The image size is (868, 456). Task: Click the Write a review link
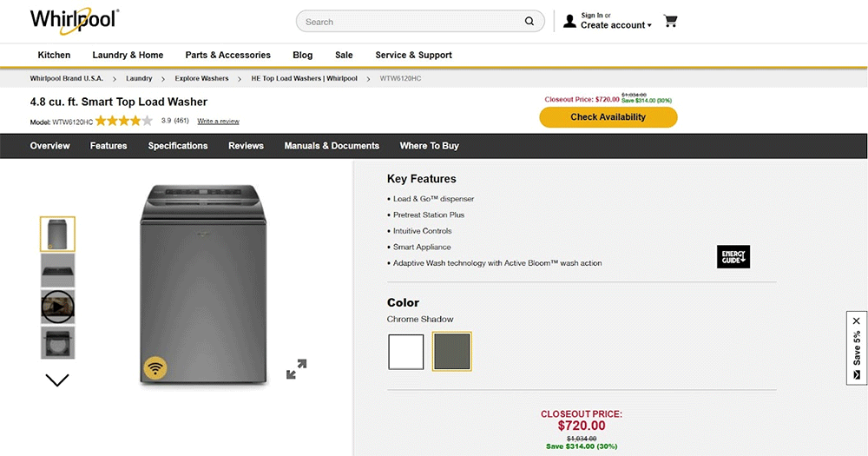point(218,121)
